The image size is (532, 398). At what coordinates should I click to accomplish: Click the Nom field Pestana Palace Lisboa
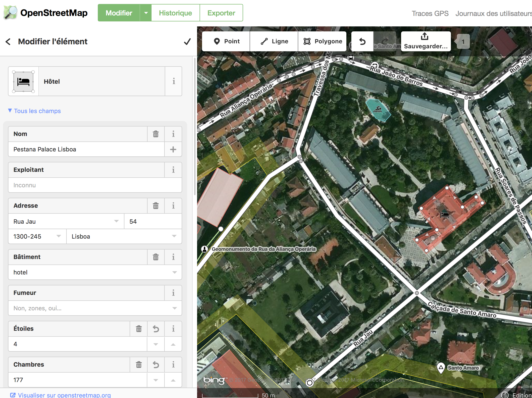click(86, 149)
